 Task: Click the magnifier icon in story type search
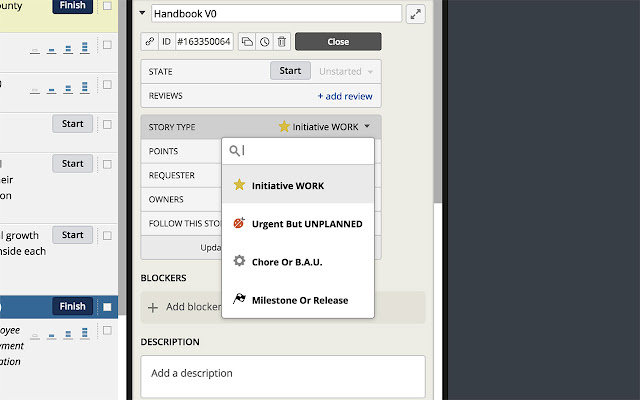tap(234, 151)
